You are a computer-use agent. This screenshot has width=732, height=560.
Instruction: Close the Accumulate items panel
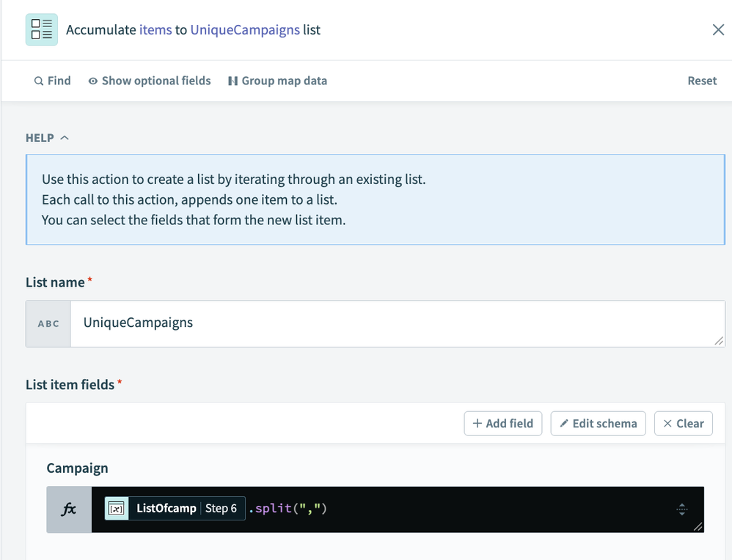[x=718, y=30]
